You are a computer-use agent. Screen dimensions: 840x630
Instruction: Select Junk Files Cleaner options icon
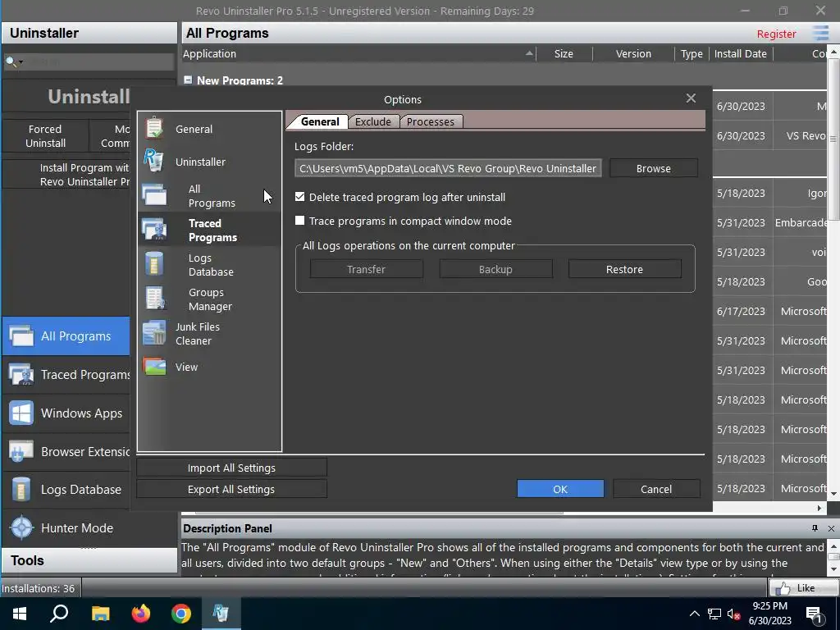(x=154, y=333)
